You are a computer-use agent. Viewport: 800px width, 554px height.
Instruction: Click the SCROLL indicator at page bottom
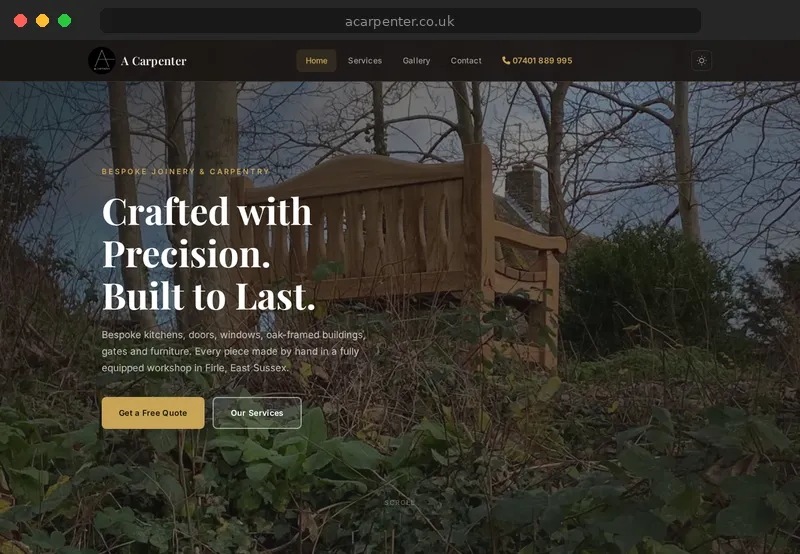[400, 502]
